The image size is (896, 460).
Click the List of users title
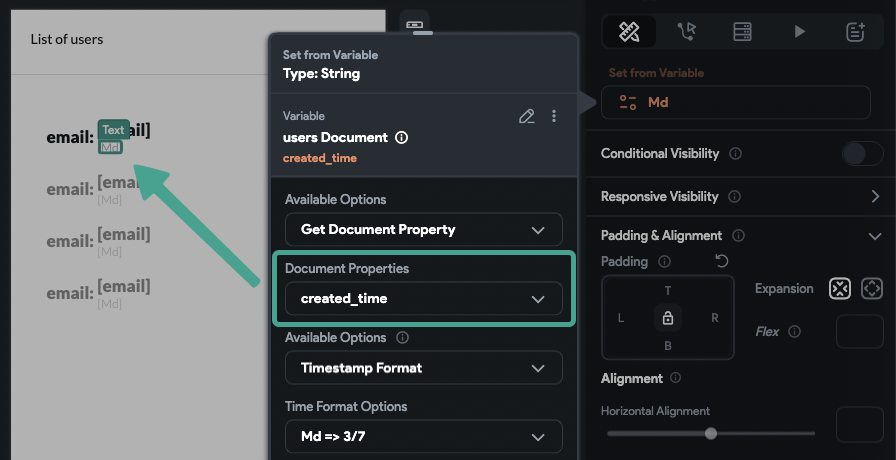(x=67, y=39)
